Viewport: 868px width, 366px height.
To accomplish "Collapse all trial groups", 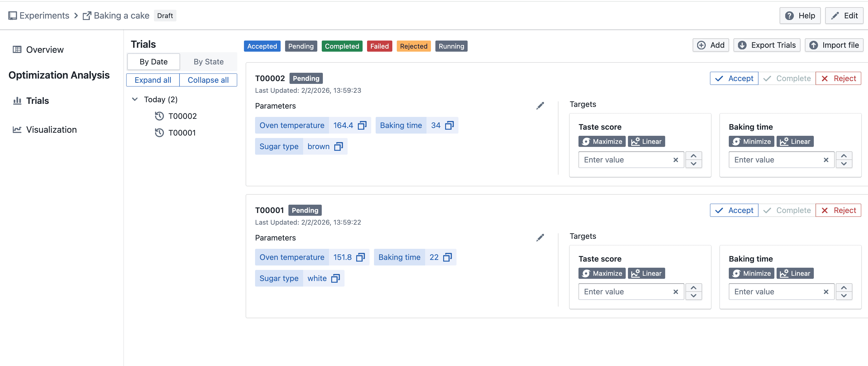I will 208,80.
